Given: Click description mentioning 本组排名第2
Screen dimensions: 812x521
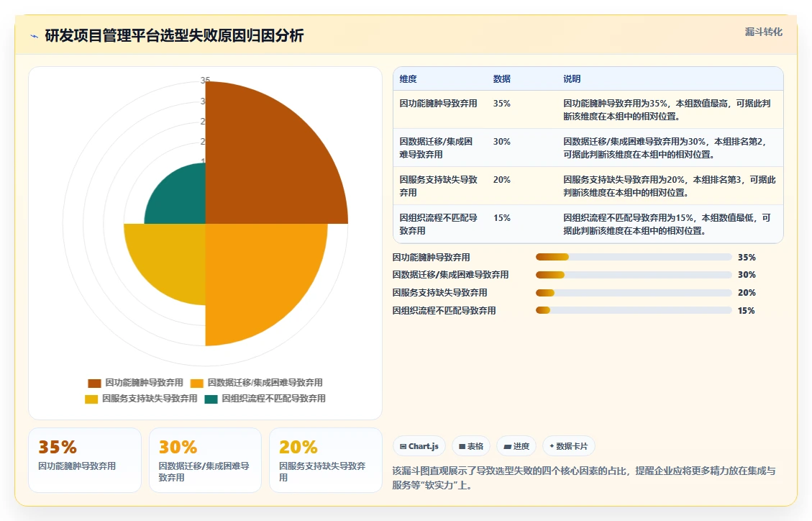Looking at the screenshot, I should click(665, 148).
